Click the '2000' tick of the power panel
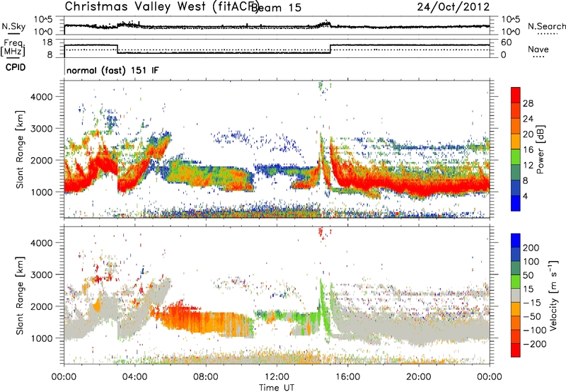This screenshot has height=392, width=566. click(41, 160)
